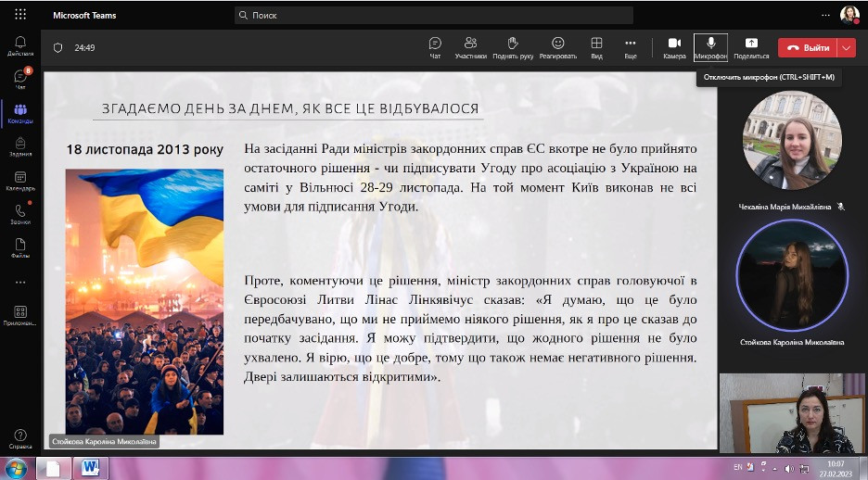Screen dimensions: 868x480
Task: Click slide title Згадаємо день за днем
Action: coord(290,108)
